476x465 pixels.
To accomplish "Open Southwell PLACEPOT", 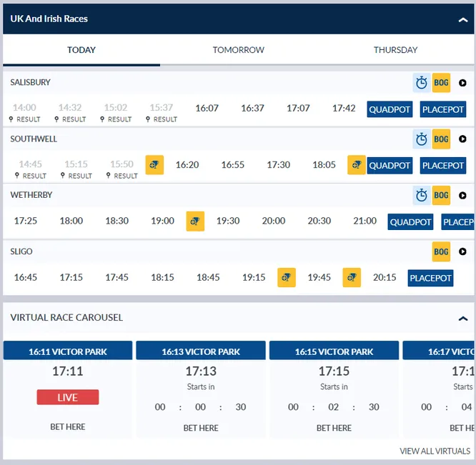I will 443,165.
